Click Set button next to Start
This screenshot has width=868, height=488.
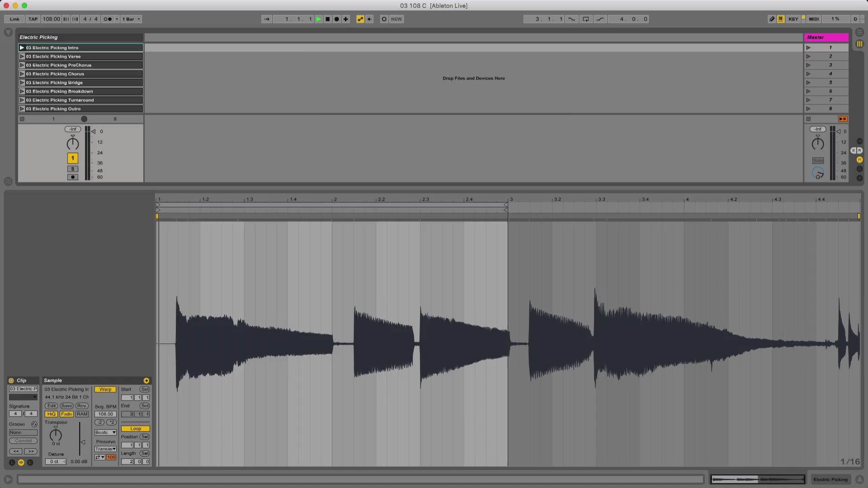(x=145, y=389)
